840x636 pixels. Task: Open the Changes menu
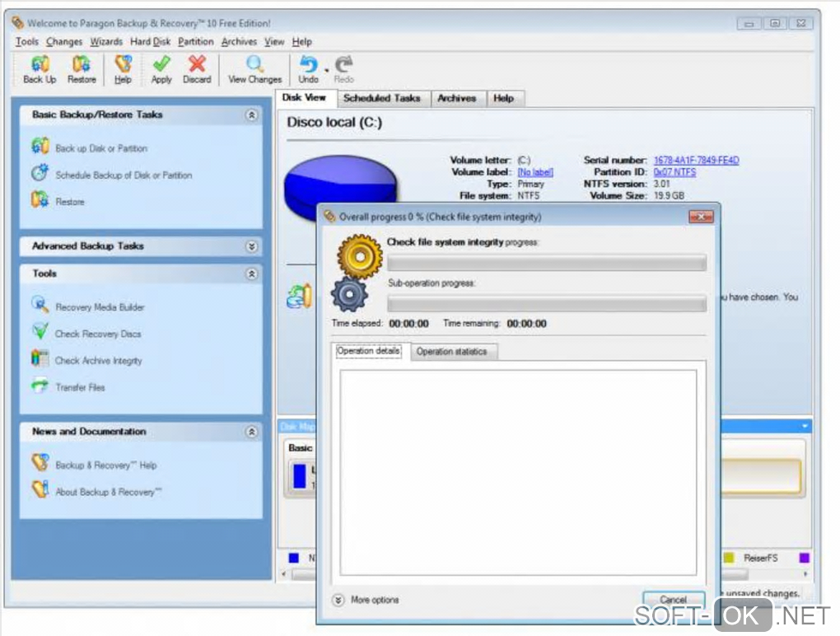tap(63, 41)
